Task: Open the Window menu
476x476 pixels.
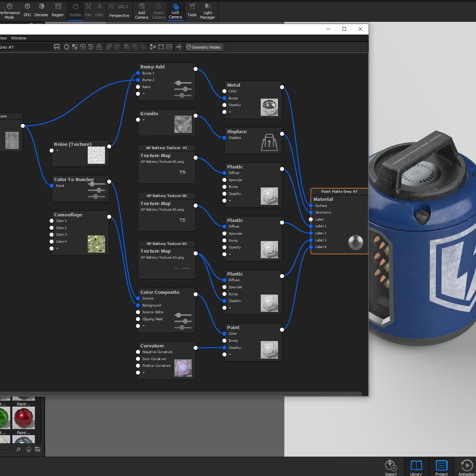Action: (x=19, y=38)
